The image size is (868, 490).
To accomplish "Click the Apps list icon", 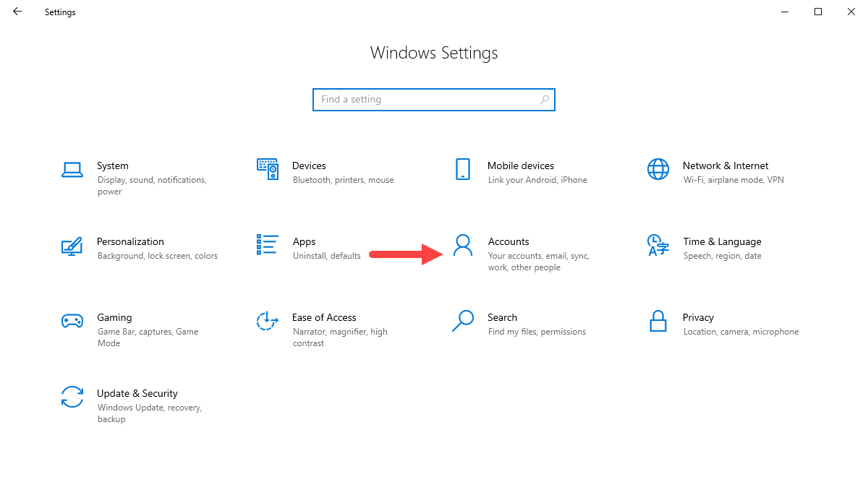I will (268, 245).
